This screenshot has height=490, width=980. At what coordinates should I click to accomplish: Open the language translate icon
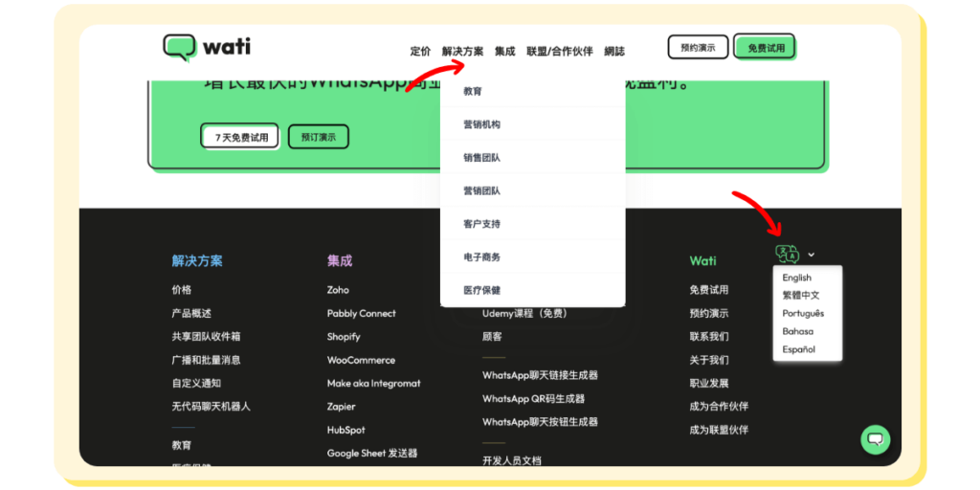[x=788, y=254]
